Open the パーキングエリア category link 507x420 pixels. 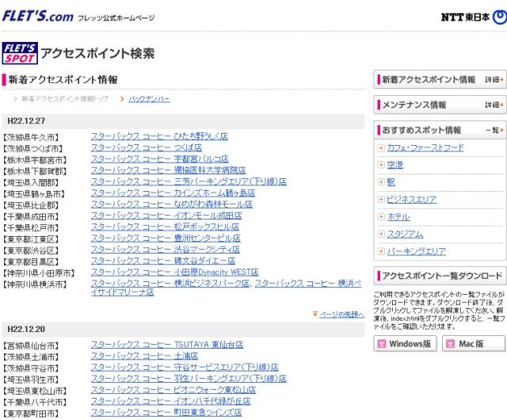[x=417, y=251]
